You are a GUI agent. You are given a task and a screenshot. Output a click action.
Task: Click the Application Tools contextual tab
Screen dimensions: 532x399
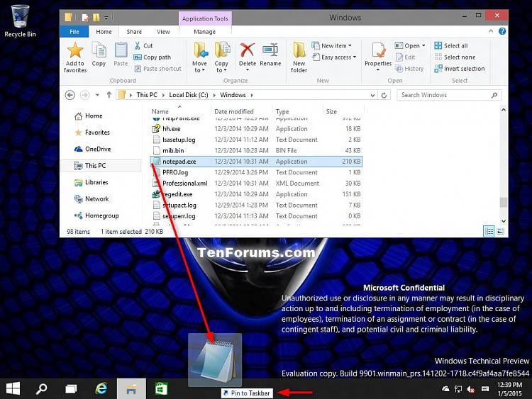click(205, 18)
